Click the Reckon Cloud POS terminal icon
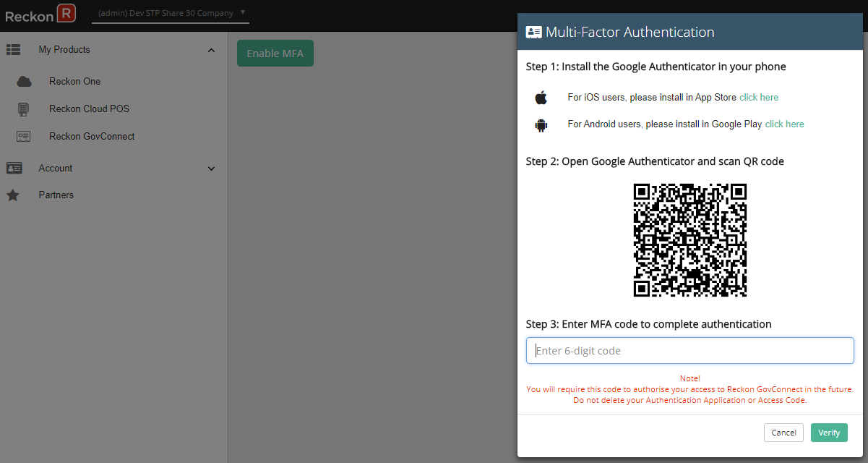The image size is (868, 463). (x=24, y=109)
